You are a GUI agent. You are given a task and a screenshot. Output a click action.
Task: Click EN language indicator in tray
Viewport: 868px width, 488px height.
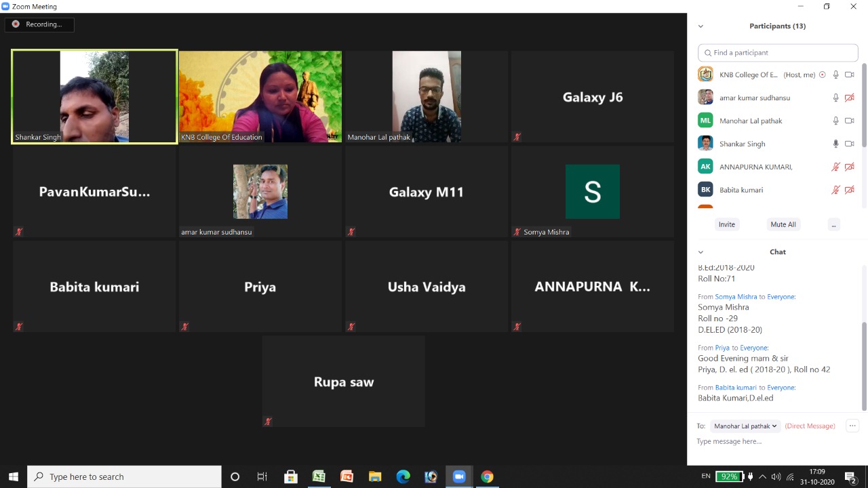tap(706, 476)
